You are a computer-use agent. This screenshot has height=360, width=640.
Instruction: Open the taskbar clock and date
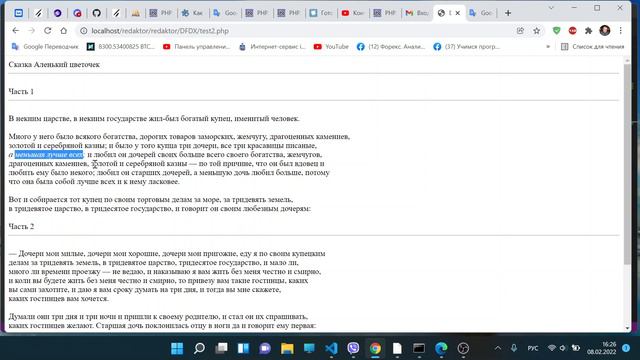coord(602,348)
